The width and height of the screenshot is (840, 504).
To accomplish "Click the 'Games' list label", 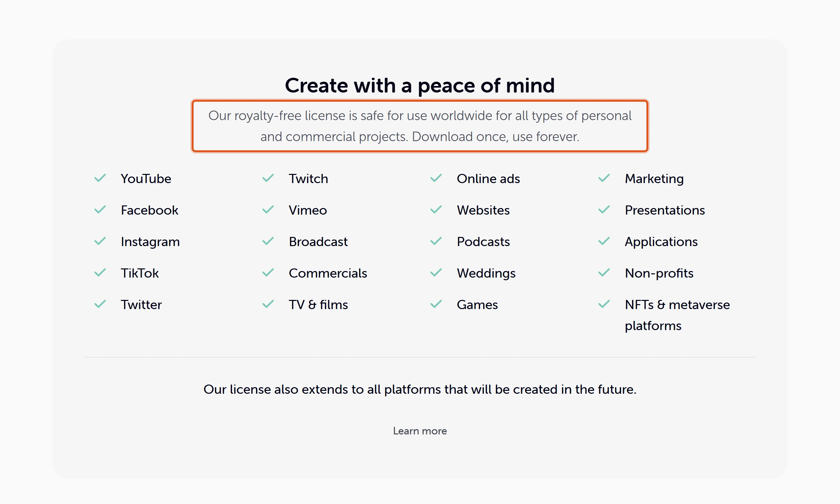I will tap(477, 304).
